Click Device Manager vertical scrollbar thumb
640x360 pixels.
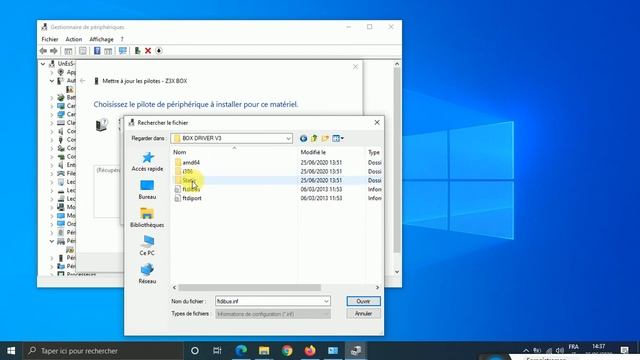pos(397,160)
